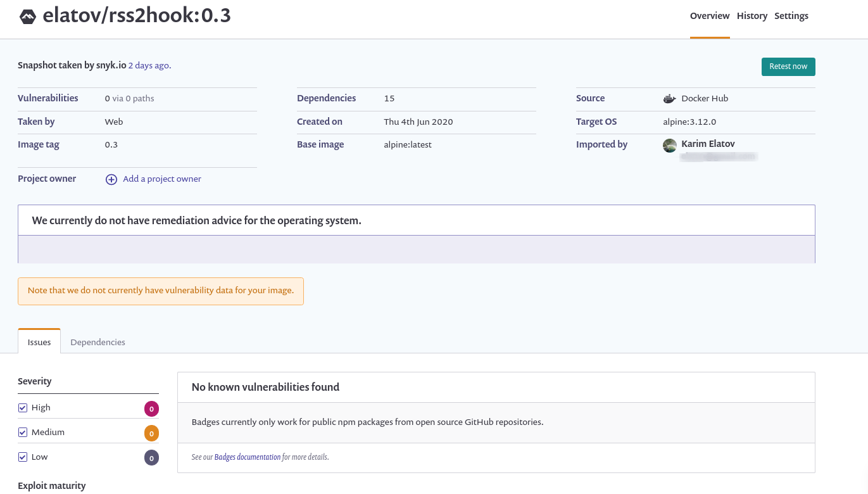868x494 pixels.
Task: Uncheck the High severity checkbox
Action: click(23, 408)
